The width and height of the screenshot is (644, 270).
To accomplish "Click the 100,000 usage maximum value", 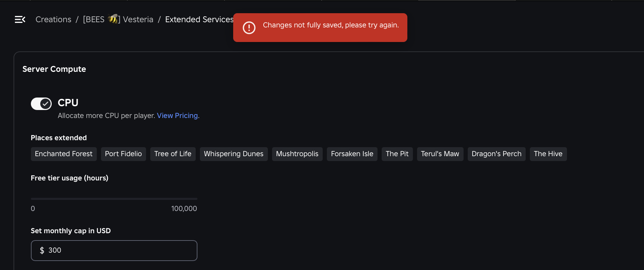I will tap(184, 209).
